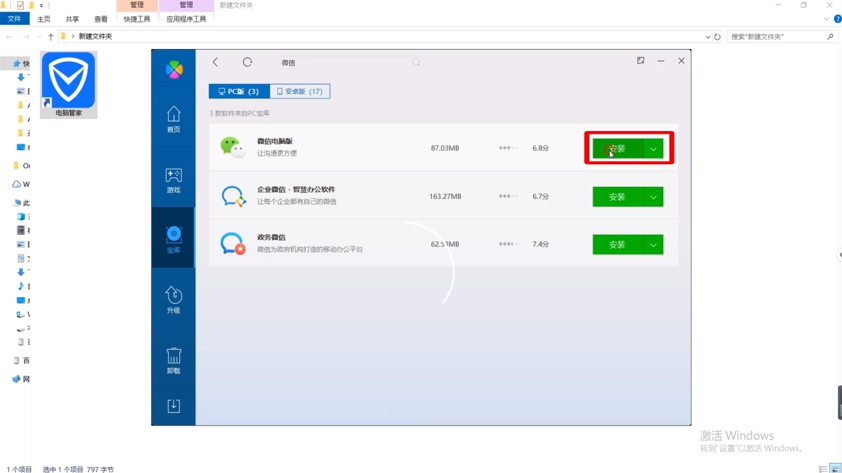Open the 首页 home section in sidebar
The image size is (842, 473).
pos(173,119)
